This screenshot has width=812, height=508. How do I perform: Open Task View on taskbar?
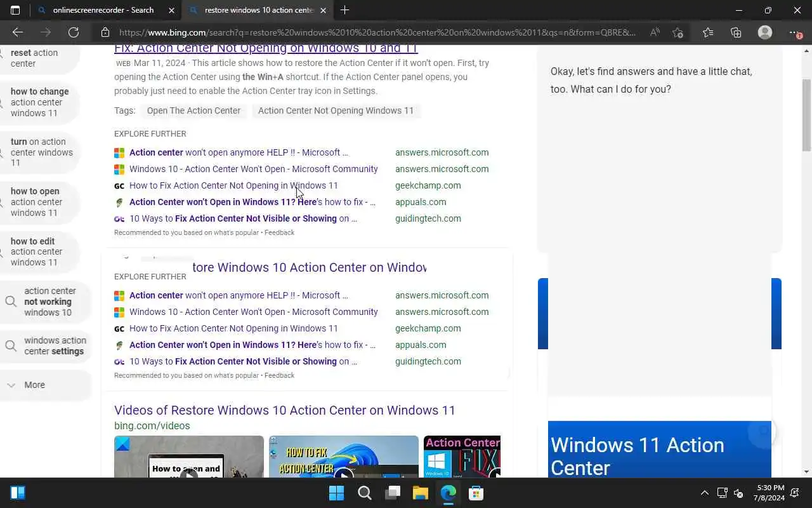click(392, 493)
